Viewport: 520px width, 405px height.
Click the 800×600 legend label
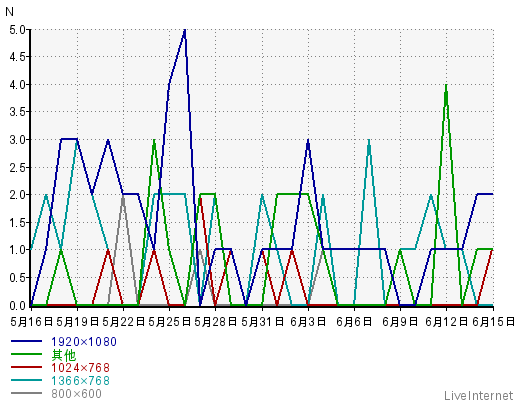click(x=76, y=394)
